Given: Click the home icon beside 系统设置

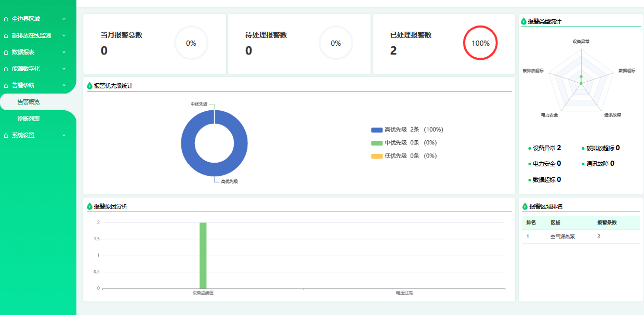Looking at the screenshot, I should (6, 136).
